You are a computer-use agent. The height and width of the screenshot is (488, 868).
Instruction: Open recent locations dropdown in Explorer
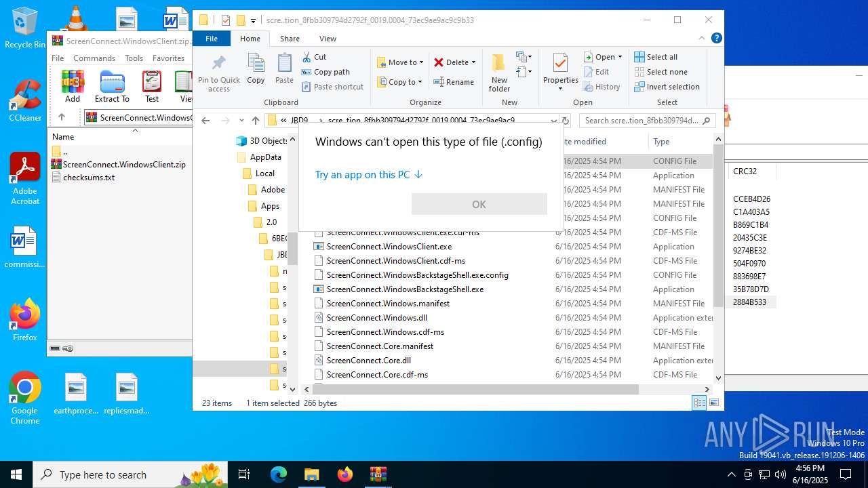(241, 121)
